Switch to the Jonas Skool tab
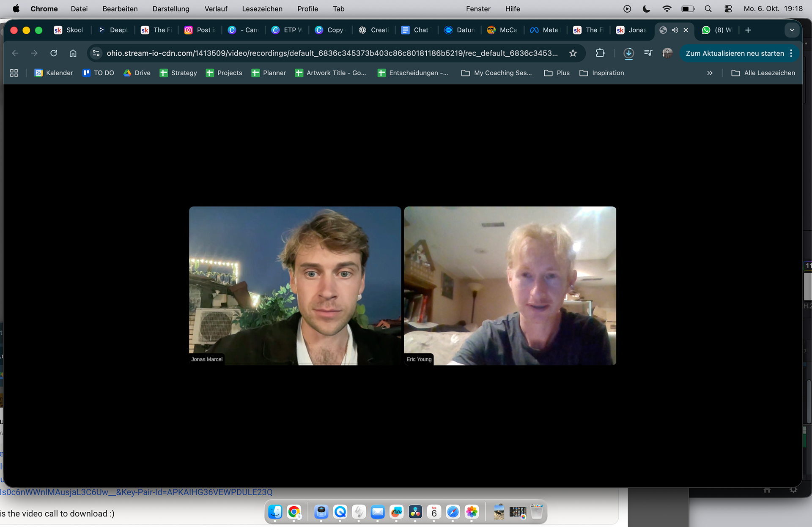This screenshot has height=527, width=812. (x=631, y=30)
